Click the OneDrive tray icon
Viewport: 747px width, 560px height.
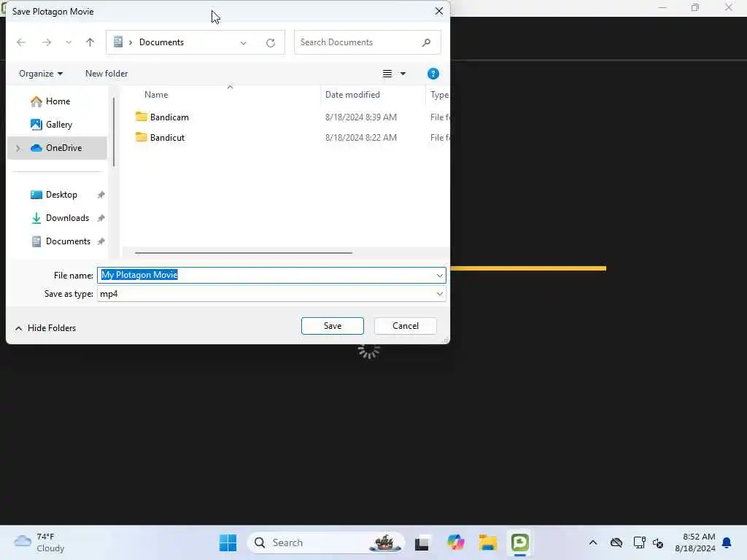click(x=616, y=542)
